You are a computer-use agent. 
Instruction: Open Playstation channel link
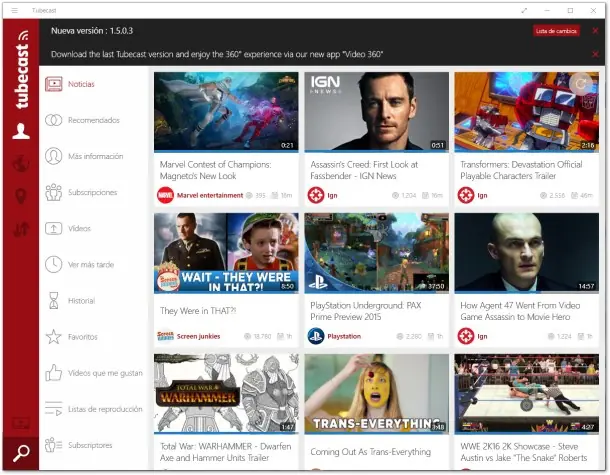[344, 336]
